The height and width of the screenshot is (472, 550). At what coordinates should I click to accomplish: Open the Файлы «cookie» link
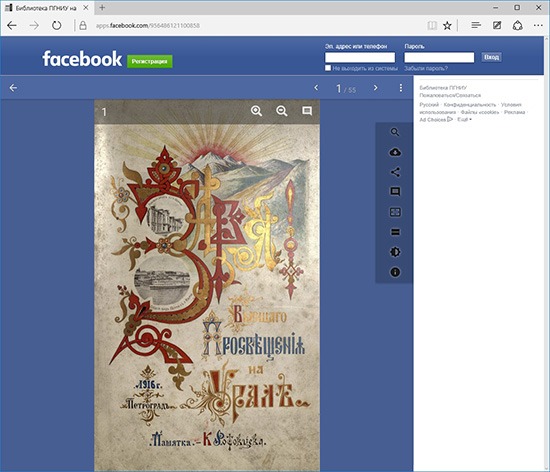click(480, 112)
